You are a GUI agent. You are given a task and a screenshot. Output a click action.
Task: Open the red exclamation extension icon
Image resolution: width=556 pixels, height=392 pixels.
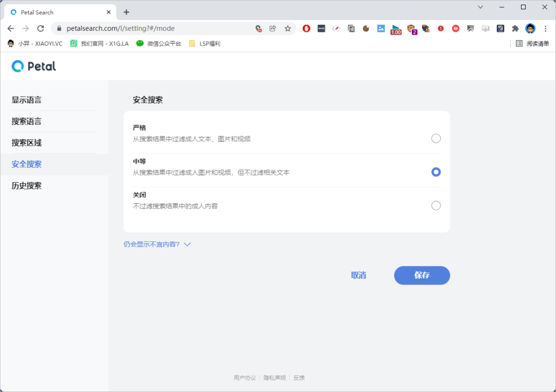click(441, 28)
